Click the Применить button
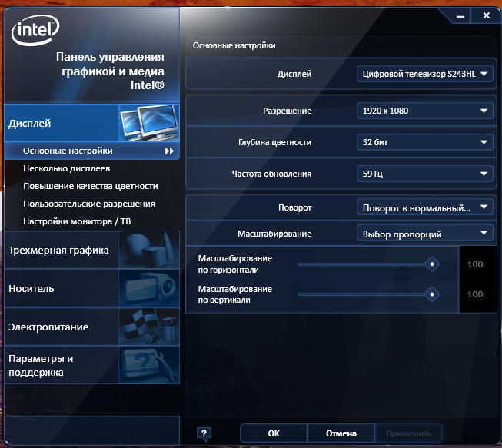Screen dimensions: 502x448 pos(409,433)
